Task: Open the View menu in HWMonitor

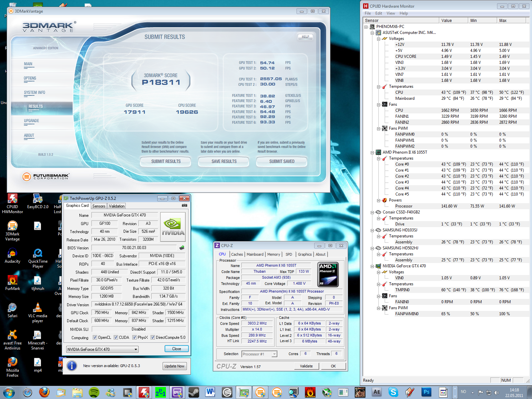Action: click(x=391, y=13)
